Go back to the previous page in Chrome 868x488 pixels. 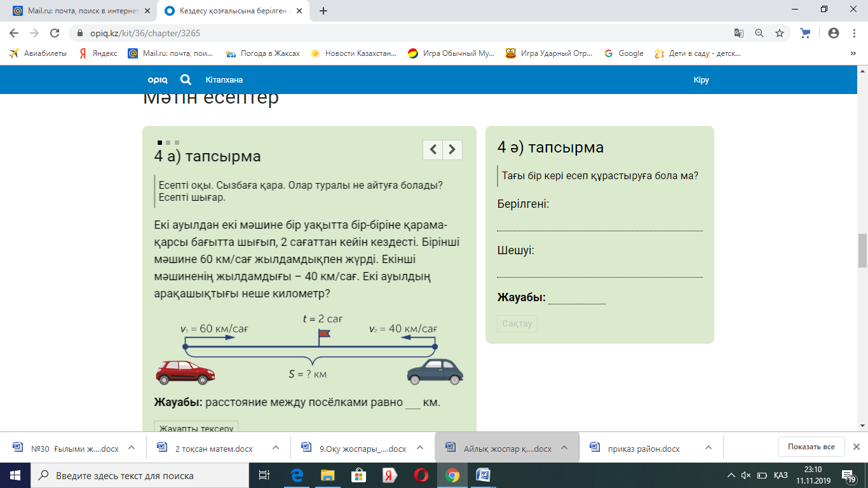click(x=14, y=33)
